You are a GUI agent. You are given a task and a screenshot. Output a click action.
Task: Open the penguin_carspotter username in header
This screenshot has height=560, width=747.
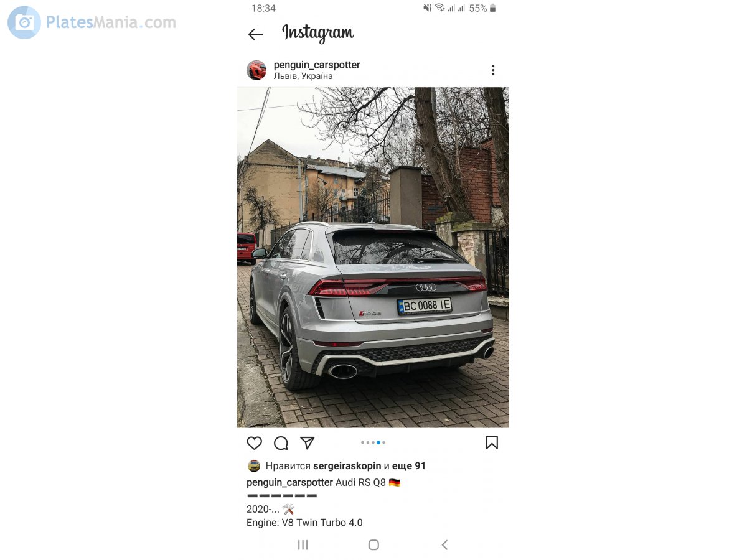pos(317,65)
